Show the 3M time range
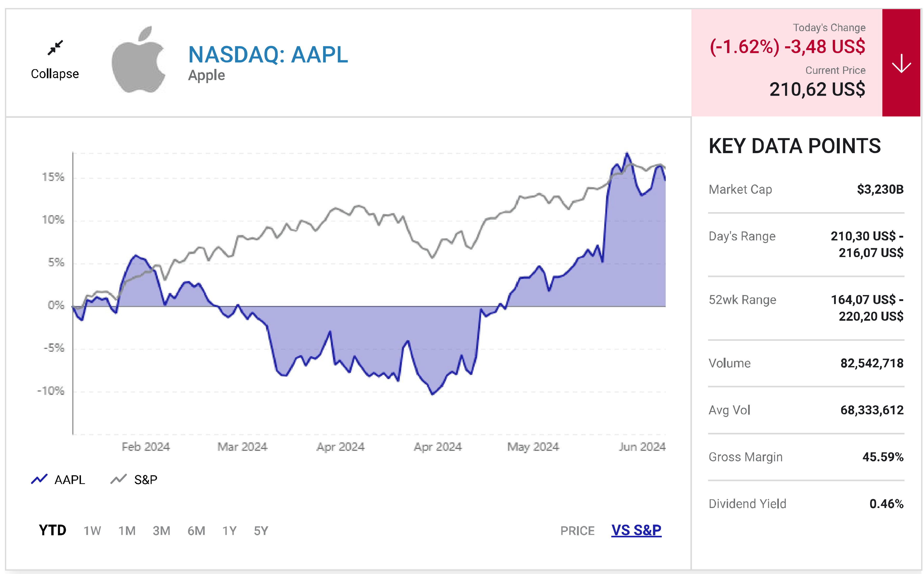 pos(161,531)
